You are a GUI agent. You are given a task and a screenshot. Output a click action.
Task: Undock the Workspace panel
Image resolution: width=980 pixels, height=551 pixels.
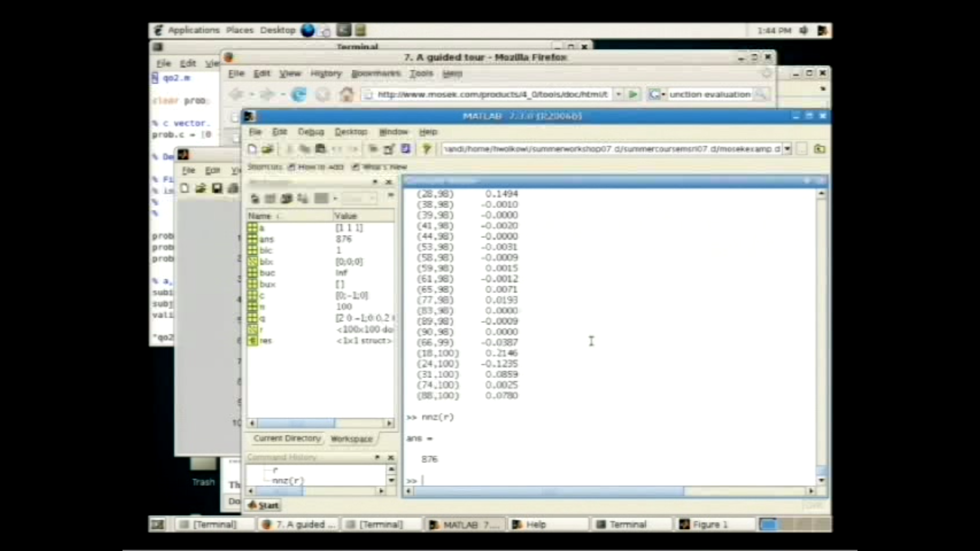tap(375, 182)
